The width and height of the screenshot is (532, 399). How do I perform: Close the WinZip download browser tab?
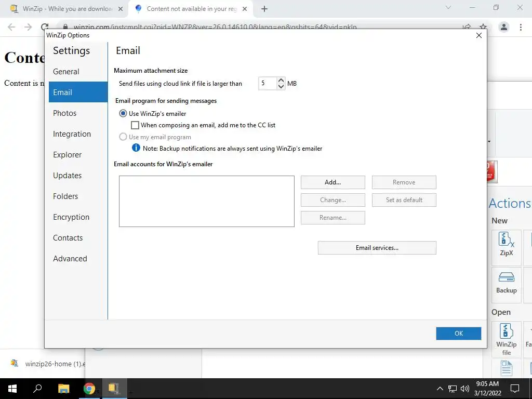click(121, 9)
